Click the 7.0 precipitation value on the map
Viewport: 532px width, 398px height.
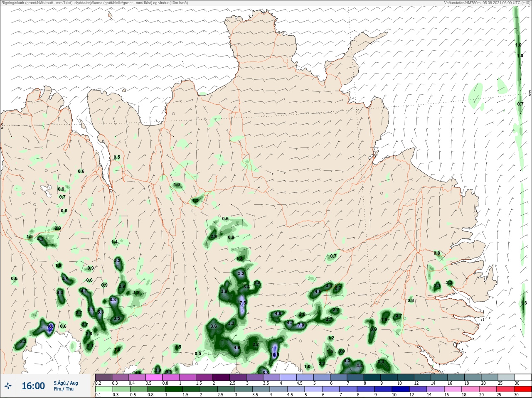point(301,325)
